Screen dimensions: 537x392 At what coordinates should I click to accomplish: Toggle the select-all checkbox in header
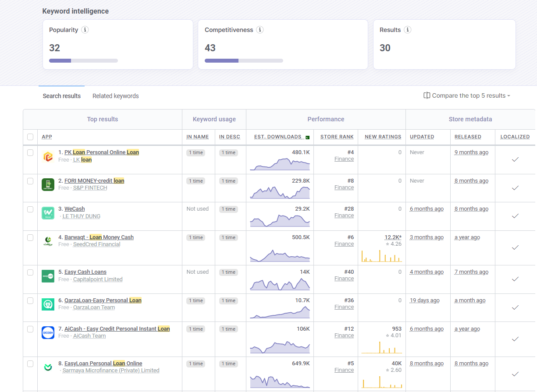click(30, 137)
